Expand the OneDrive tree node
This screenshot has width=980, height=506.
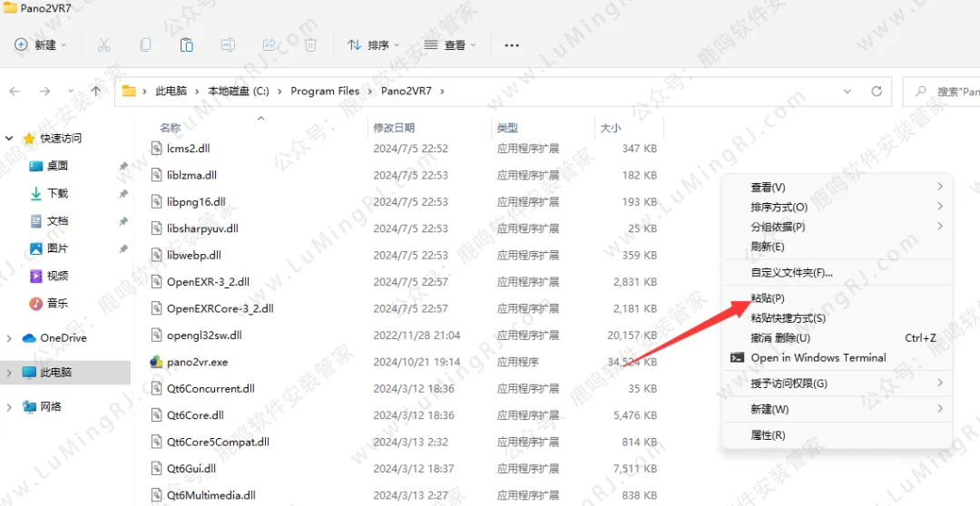(9, 338)
